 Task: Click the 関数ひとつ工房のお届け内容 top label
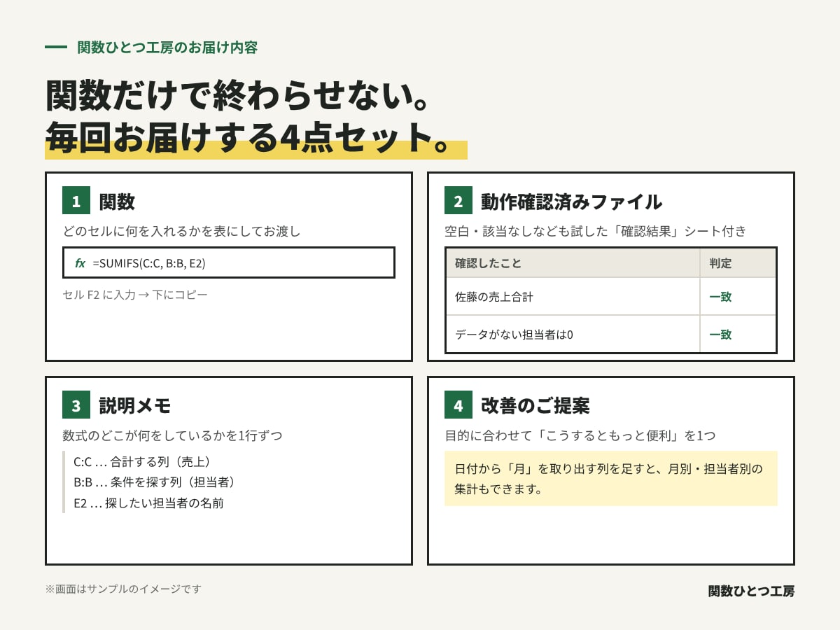coord(167,48)
